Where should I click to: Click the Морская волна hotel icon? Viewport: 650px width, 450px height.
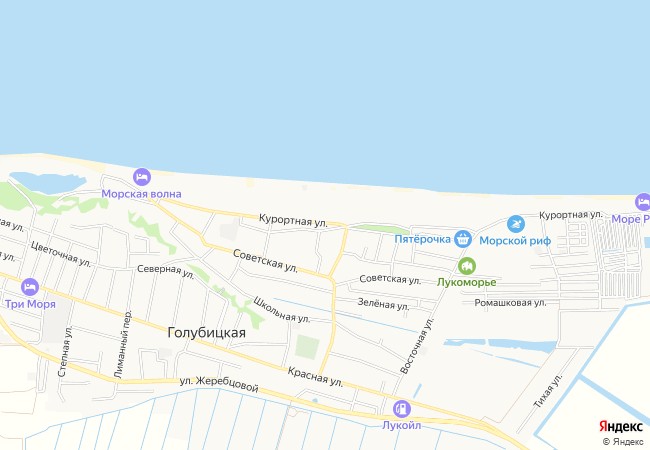click(142, 177)
